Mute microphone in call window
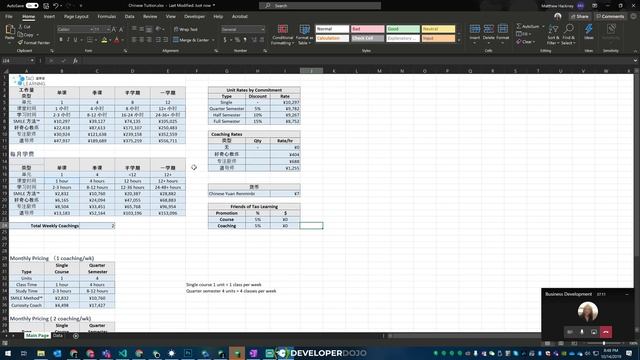The height and width of the screenshot is (360, 640). (582, 332)
